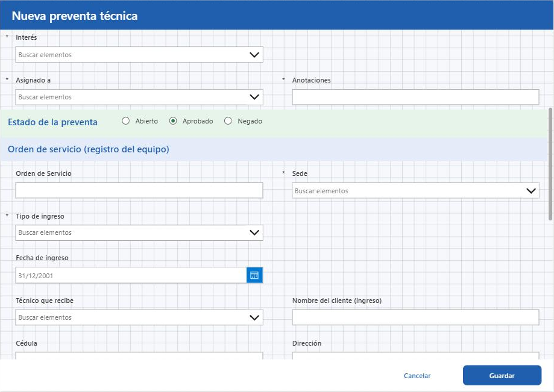The image size is (554, 392).
Task: Focus the Nombre del cliente (ingreso) field
Action: (415, 317)
